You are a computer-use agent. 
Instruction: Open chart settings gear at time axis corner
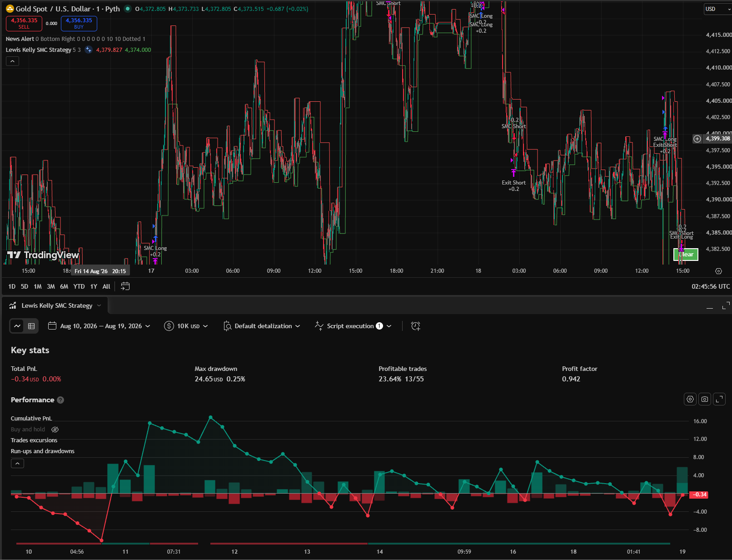718,271
